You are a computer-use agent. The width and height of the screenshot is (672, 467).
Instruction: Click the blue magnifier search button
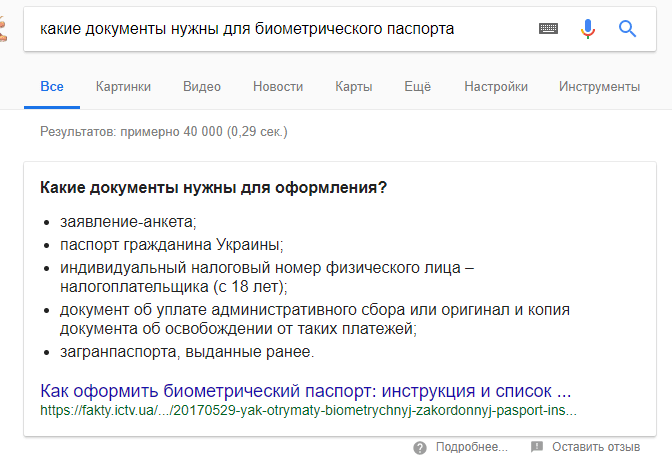(628, 29)
